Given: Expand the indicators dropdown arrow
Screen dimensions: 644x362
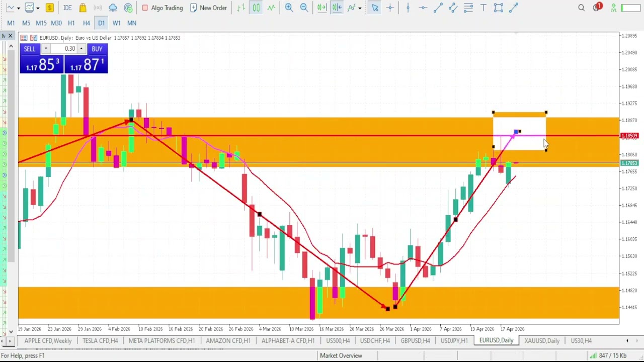Looking at the screenshot, I should tap(359, 8).
